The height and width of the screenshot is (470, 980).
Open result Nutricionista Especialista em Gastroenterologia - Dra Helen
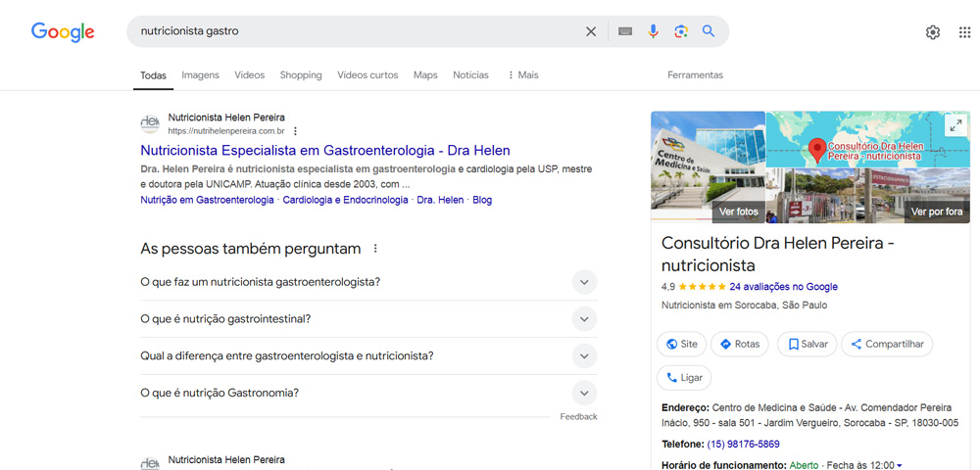tap(325, 151)
